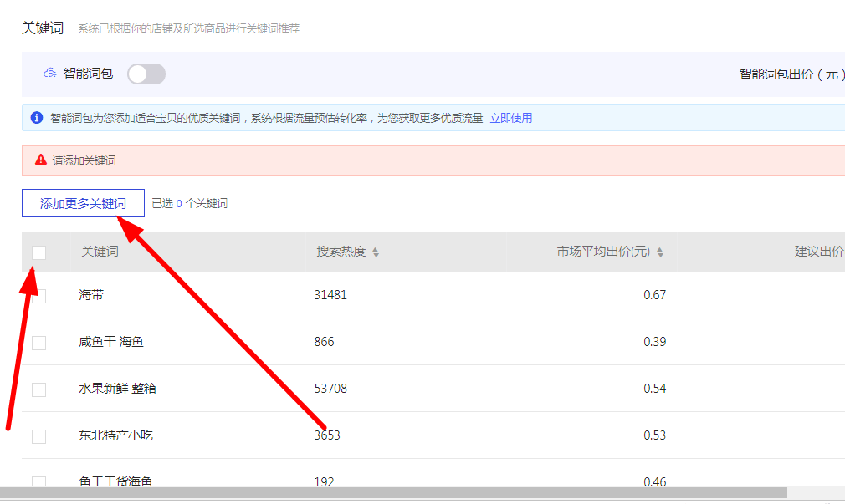
Task: Check the checkbox for 咸鱼干 海鱼
Action: pyautogui.click(x=38, y=343)
